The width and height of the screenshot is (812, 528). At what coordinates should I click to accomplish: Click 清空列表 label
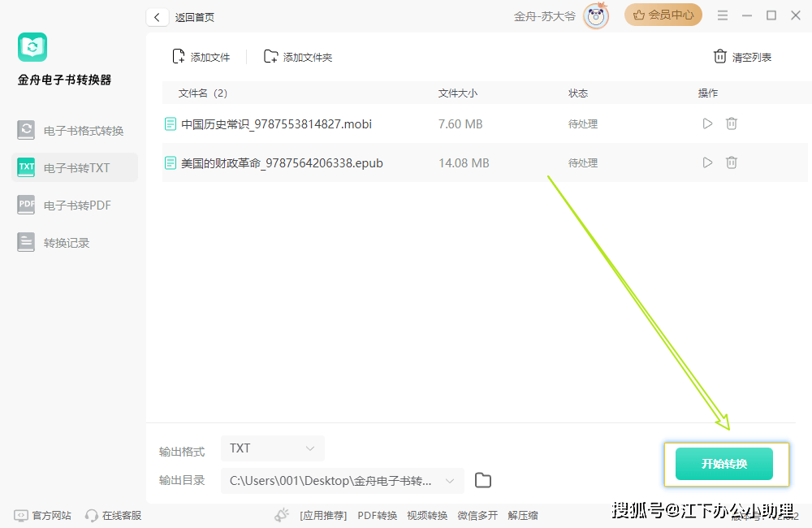[x=752, y=57]
